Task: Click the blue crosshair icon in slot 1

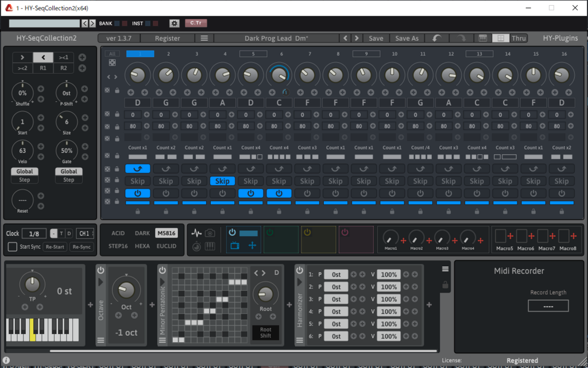Action: [253, 246]
